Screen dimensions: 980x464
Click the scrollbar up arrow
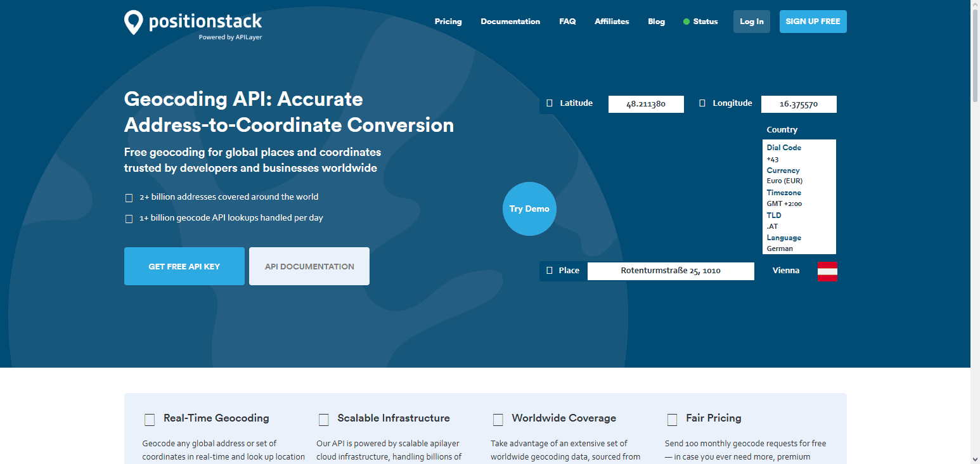(975, 5)
